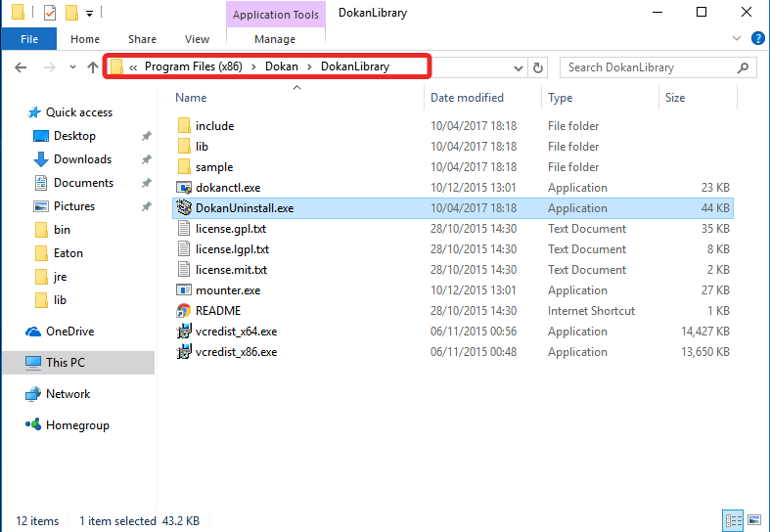
Task: Go up one folder level
Action: 92,67
